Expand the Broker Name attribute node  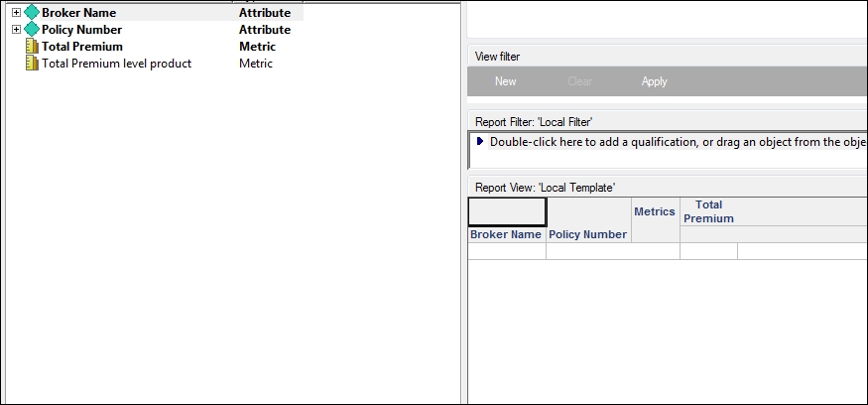(16, 13)
